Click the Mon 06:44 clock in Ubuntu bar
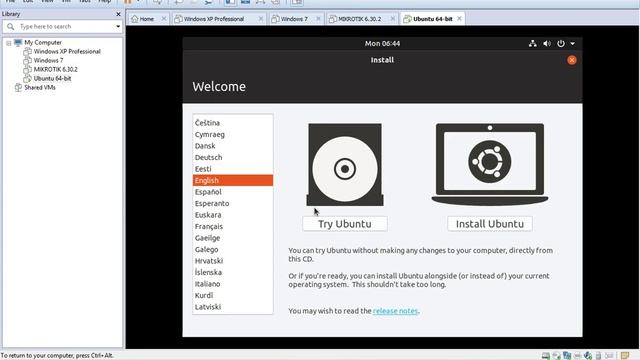Image resolution: width=640 pixels, height=360 pixels. coord(382,43)
